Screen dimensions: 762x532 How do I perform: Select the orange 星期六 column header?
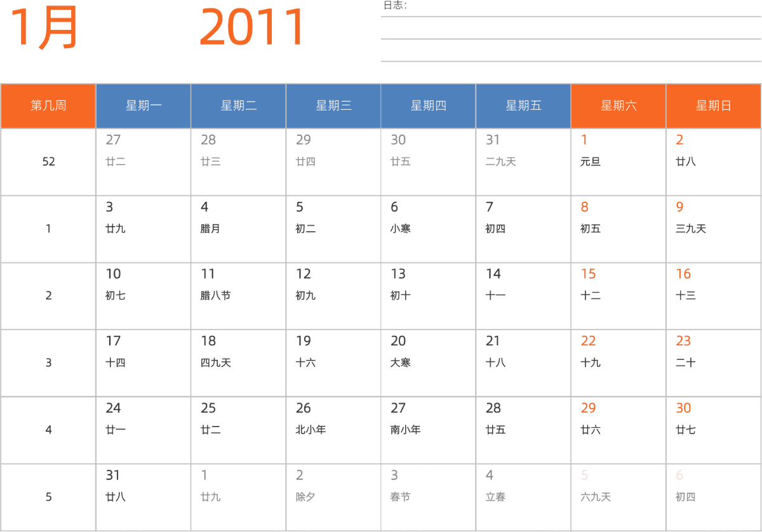tap(618, 106)
